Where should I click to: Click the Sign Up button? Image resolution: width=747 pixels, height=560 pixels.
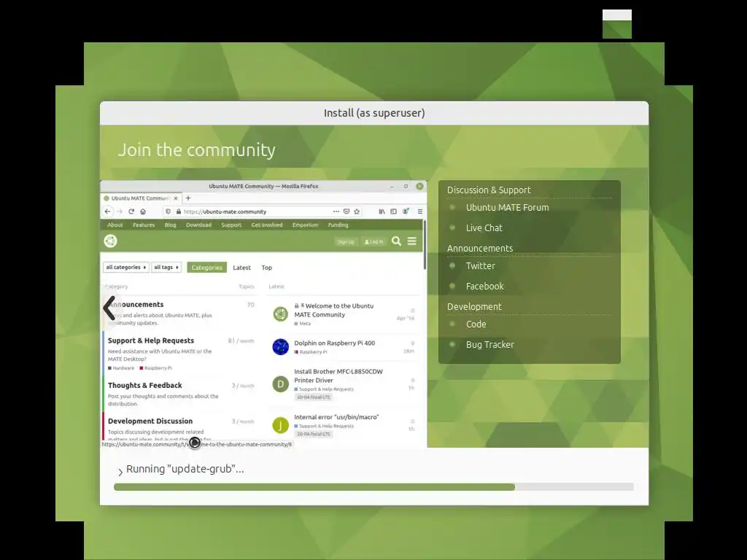click(x=346, y=242)
